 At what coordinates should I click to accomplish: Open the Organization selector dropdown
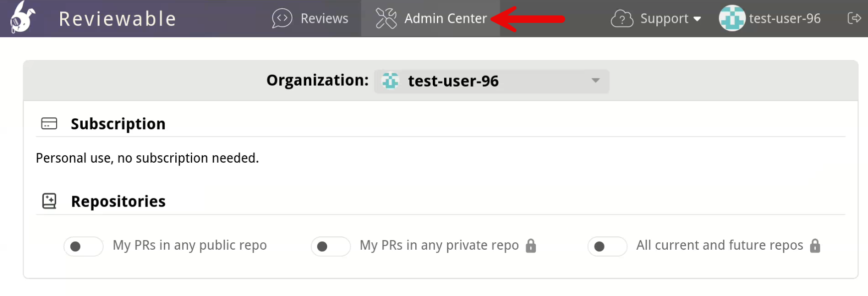pos(491,81)
